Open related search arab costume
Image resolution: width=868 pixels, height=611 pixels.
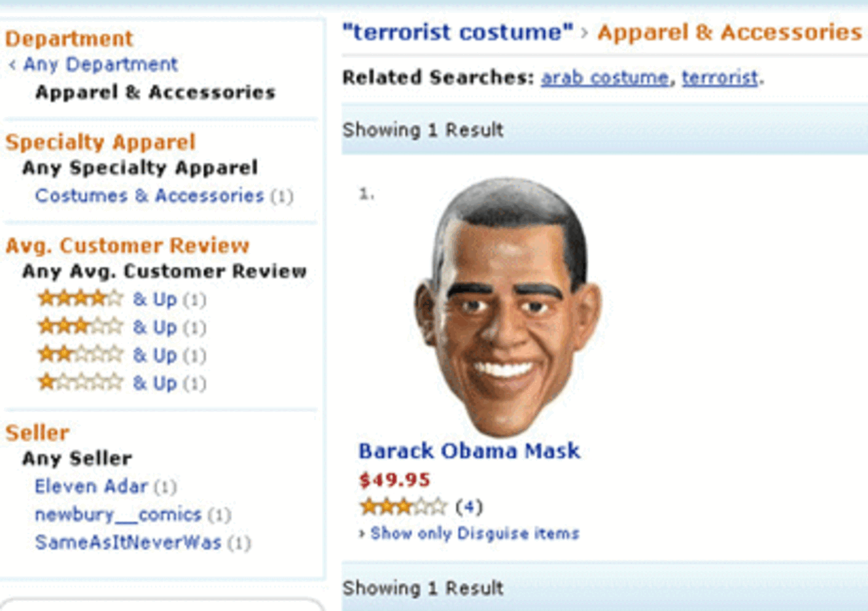pos(604,78)
